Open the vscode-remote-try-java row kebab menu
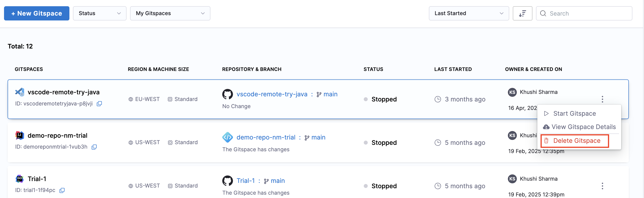 click(x=602, y=99)
